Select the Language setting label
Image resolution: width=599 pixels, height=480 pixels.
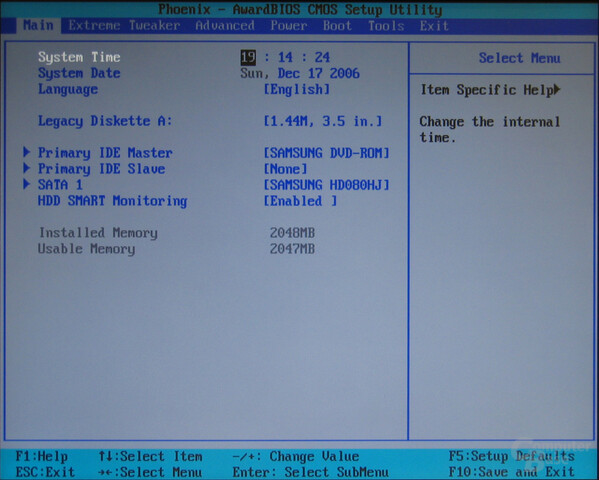click(68, 89)
